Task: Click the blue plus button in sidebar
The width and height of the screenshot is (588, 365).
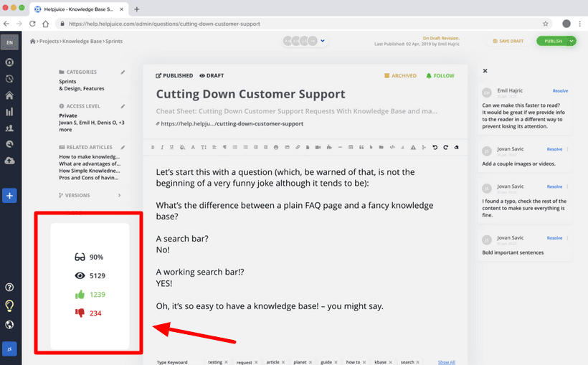Action: pyautogui.click(x=10, y=195)
